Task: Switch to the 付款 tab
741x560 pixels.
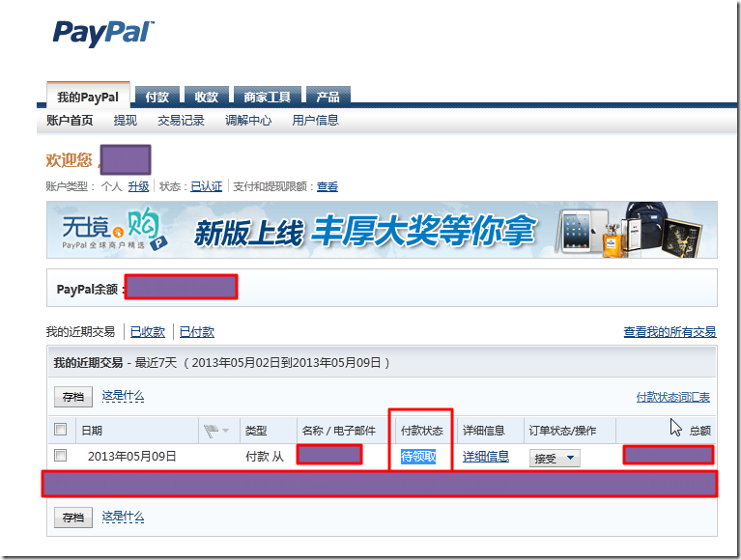Action: tap(157, 97)
